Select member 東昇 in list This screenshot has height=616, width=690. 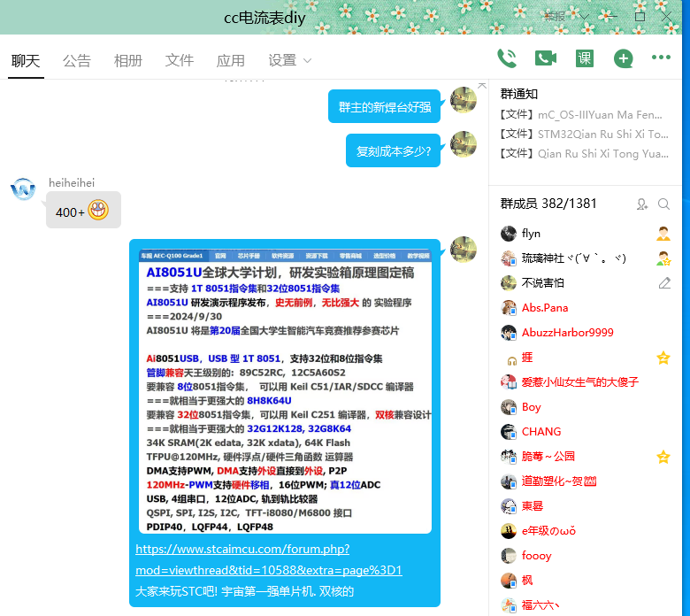(x=586, y=506)
